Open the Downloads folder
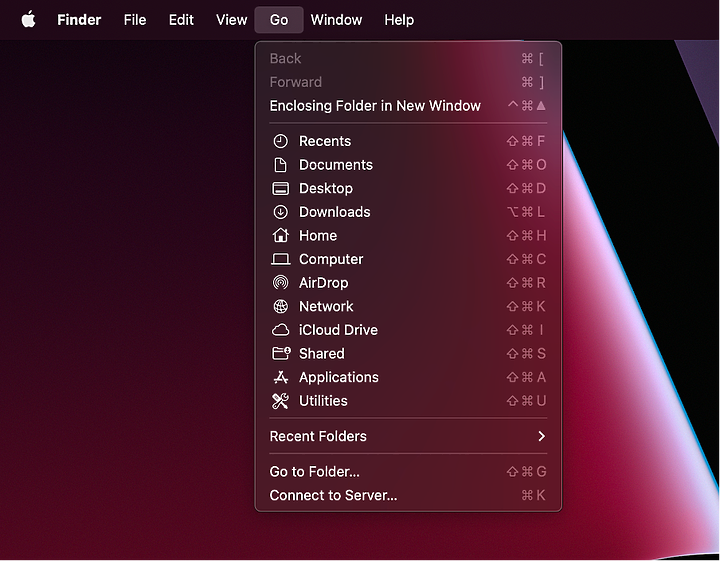This screenshot has height=561, width=720. pyautogui.click(x=408, y=212)
